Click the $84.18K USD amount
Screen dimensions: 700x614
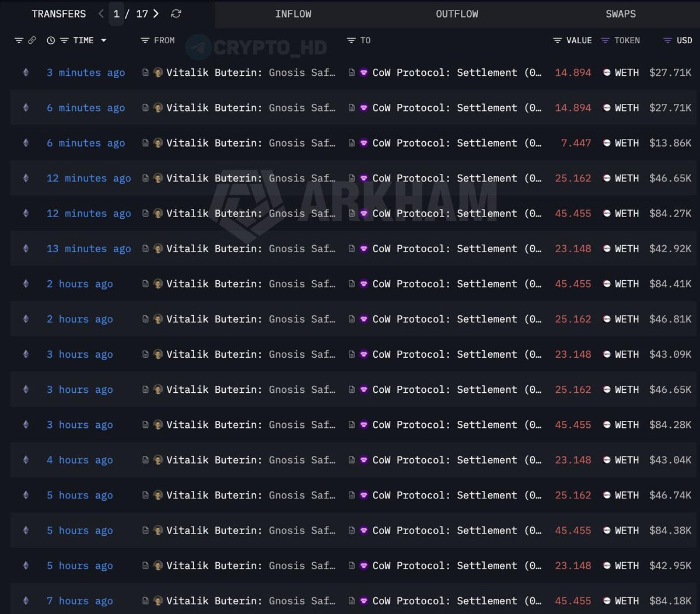(x=670, y=601)
